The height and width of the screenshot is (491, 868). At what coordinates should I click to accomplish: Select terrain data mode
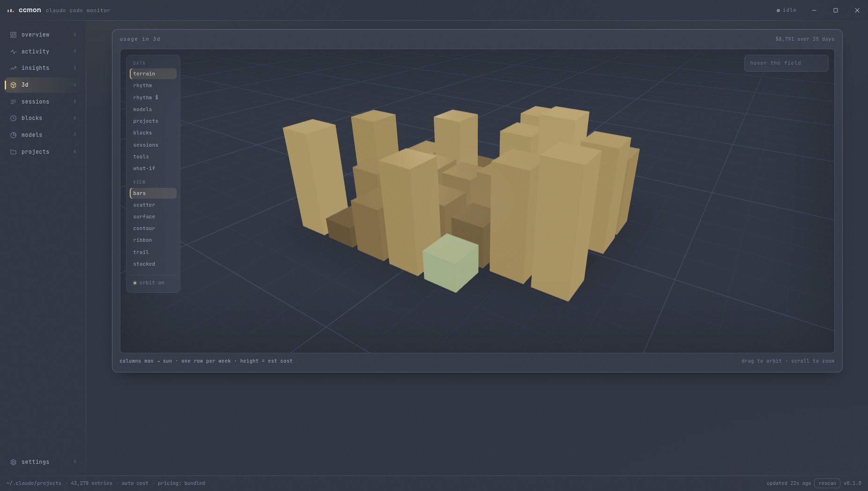(x=153, y=74)
